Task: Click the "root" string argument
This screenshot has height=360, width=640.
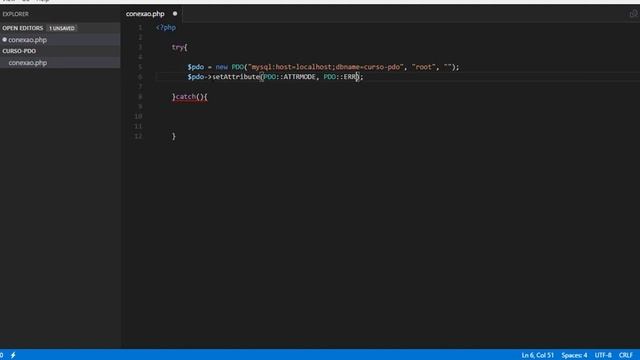Action: click(423, 67)
